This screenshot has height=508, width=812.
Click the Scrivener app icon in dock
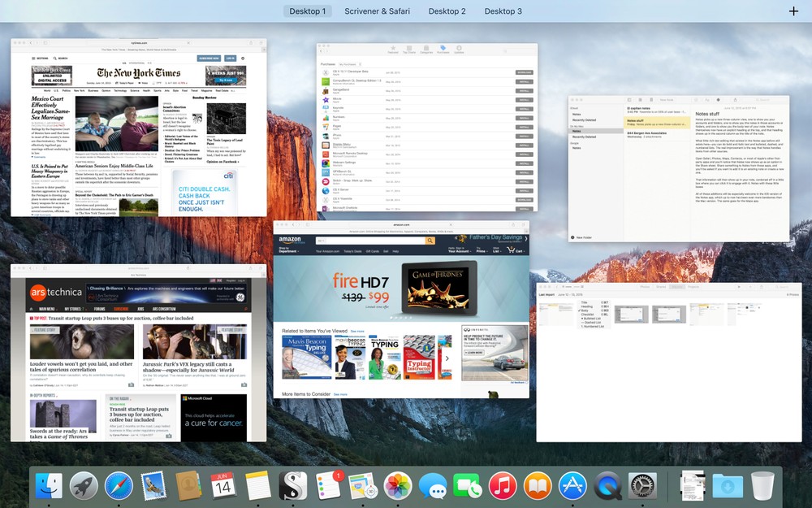pyautogui.click(x=293, y=486)
